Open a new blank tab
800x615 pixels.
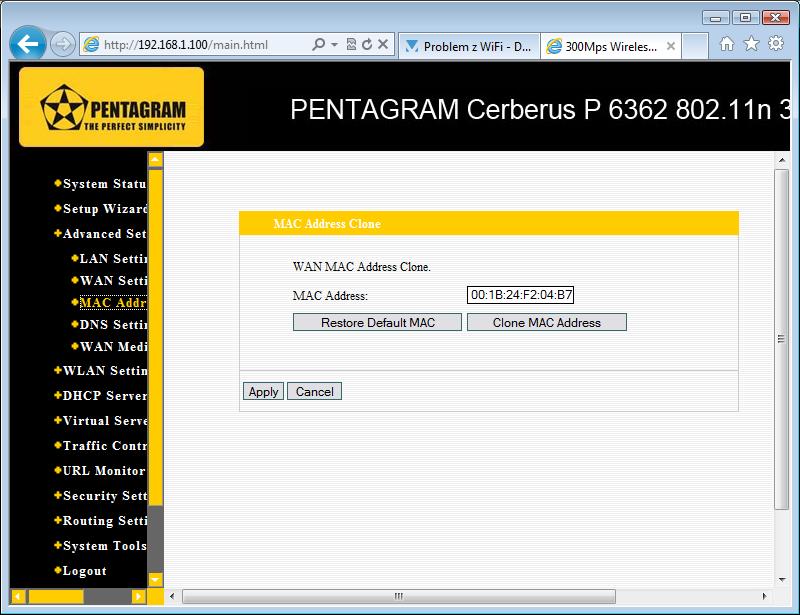pyautogui.click(x=695, y=46)
